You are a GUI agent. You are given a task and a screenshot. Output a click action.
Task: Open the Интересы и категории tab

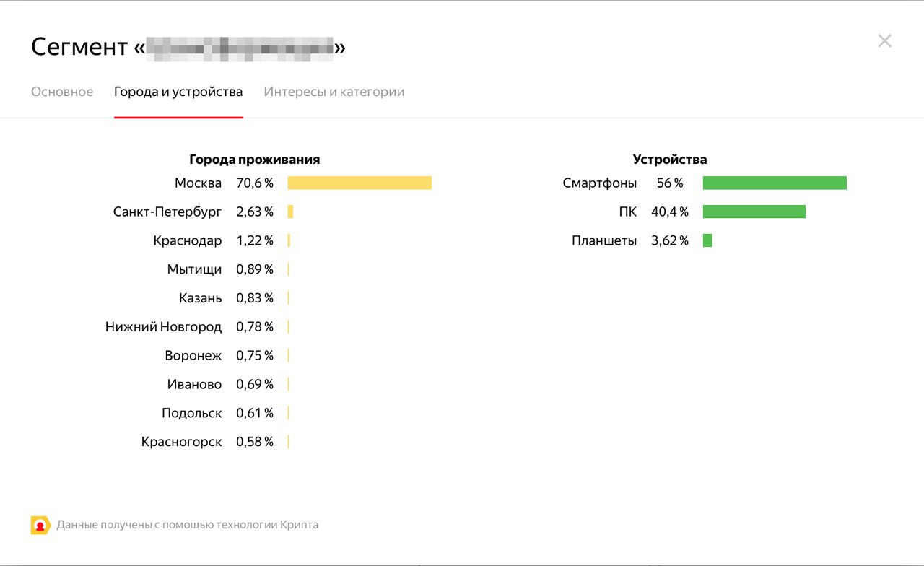(x=334, y=92)
